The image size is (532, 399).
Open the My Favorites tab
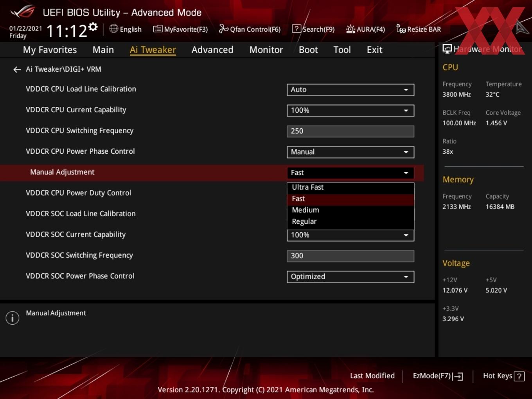(50, 50)
